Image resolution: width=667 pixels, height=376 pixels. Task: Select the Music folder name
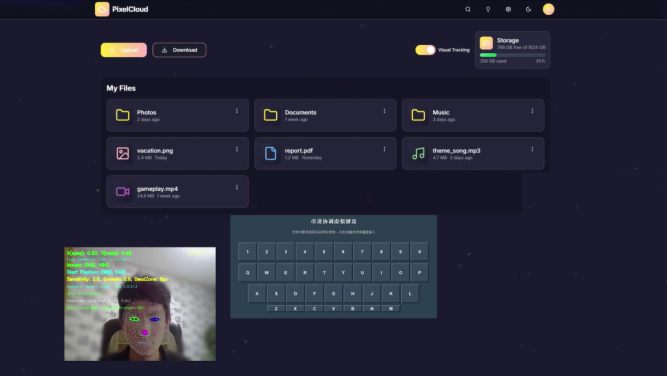(441, 112)
